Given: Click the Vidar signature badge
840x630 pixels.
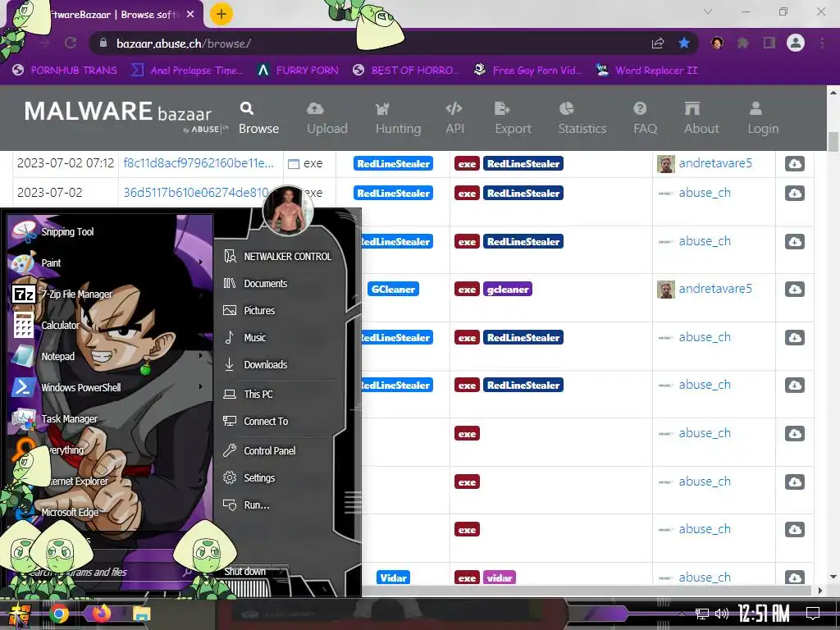Looking at the screenshot, I should (x=393, y=577).
